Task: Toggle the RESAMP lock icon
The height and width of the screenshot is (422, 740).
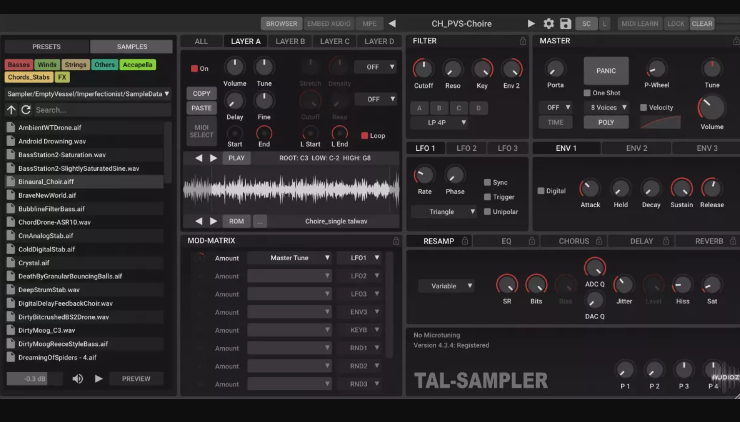Action: pos(465,241)
